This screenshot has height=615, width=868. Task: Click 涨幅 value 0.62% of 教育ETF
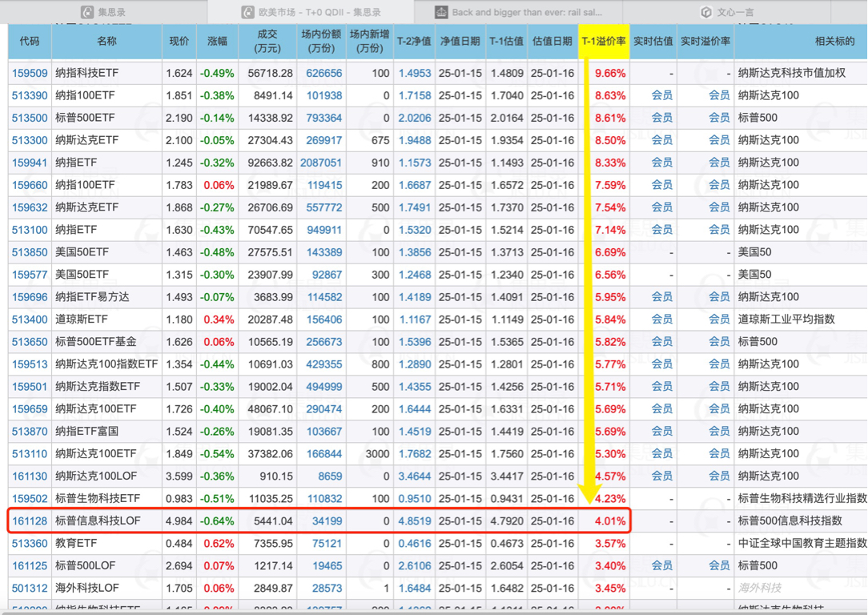click(219, 544)
